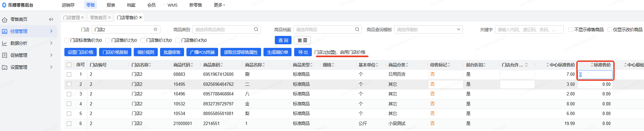Click the 关键字 search input field

click(529, 30)
